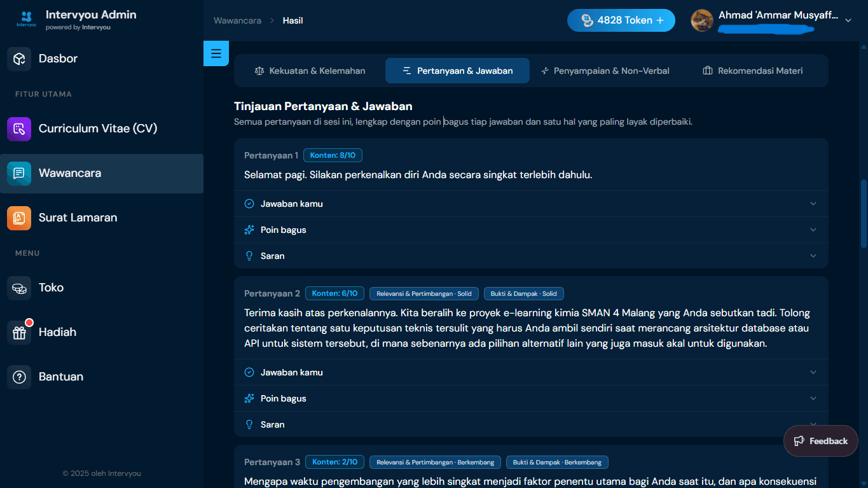
Task: Expand Poin bagus under Pertanyaan 1
Action: tap(531, 230)
